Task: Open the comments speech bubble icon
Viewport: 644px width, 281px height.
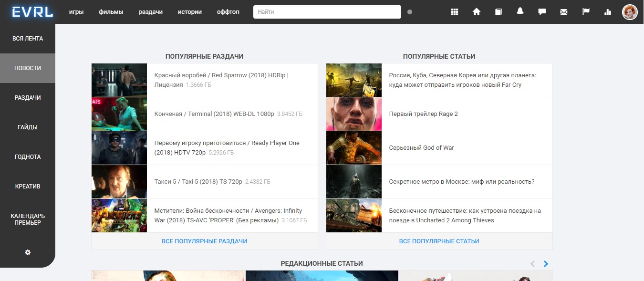Action: coord(542,12)
